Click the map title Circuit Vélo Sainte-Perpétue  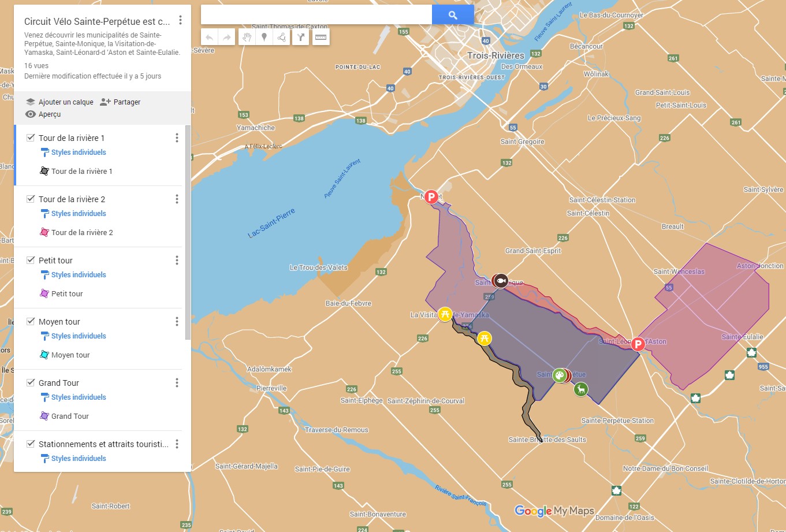[97, 21]
